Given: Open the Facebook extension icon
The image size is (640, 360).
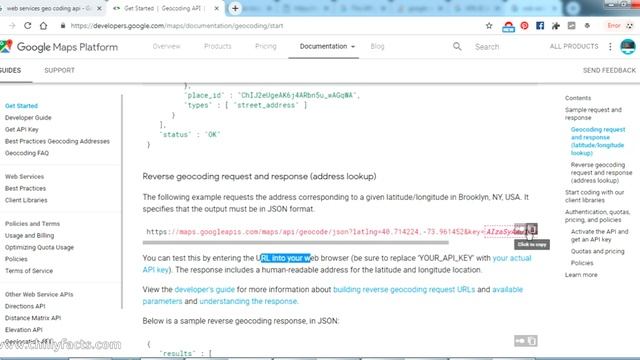Looking at the screenshot, I should [540, 26].
